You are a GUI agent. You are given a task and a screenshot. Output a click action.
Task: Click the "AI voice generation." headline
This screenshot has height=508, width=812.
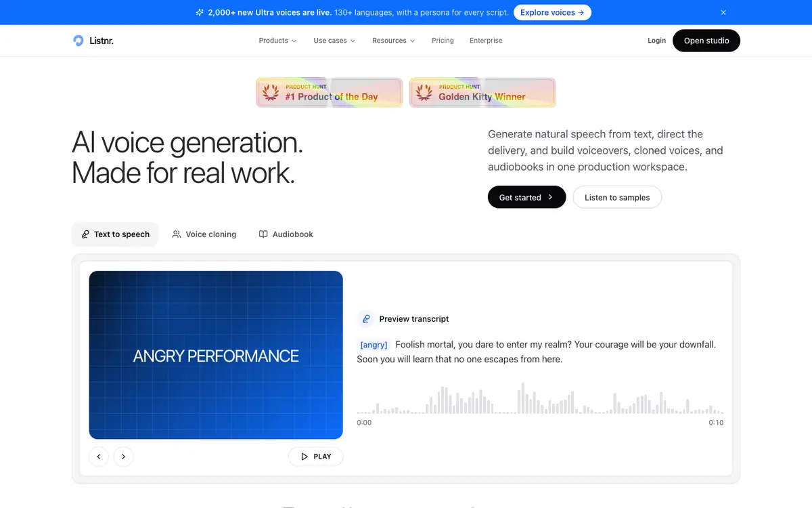pos(187,142)
